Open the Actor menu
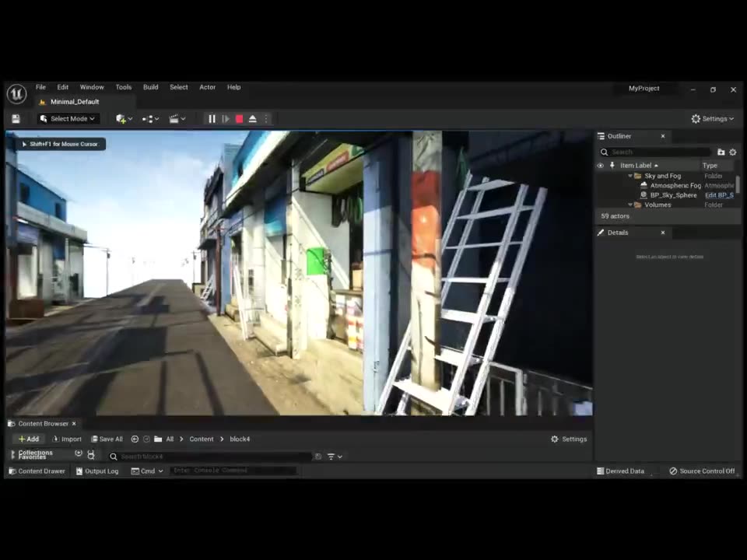This screenshot has width=747, height=560. click(x=207, y=87)
